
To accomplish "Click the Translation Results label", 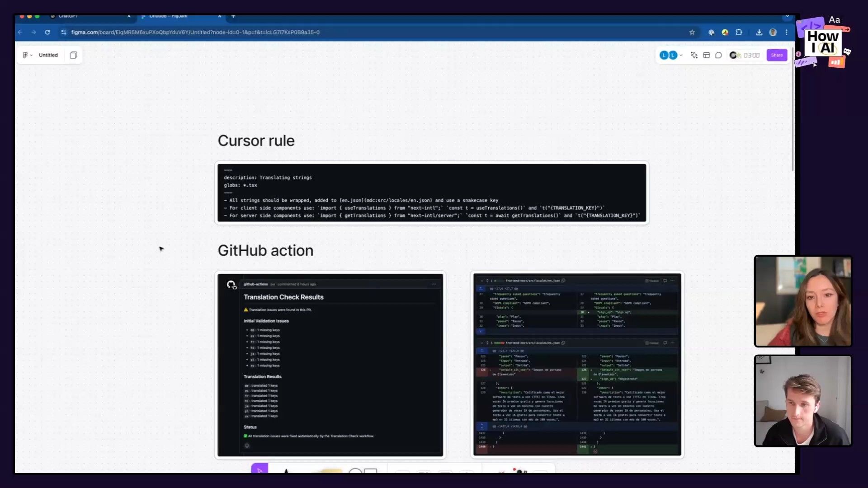I will point(262,376).
